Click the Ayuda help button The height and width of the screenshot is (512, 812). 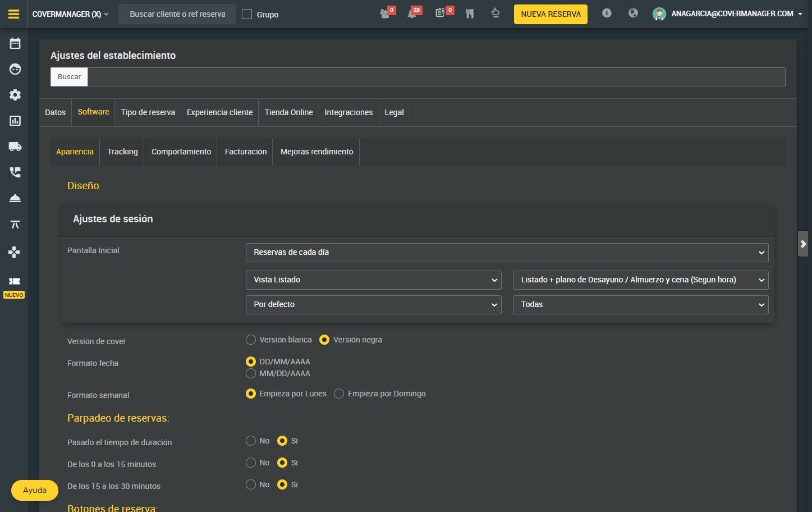coord(35,490)
